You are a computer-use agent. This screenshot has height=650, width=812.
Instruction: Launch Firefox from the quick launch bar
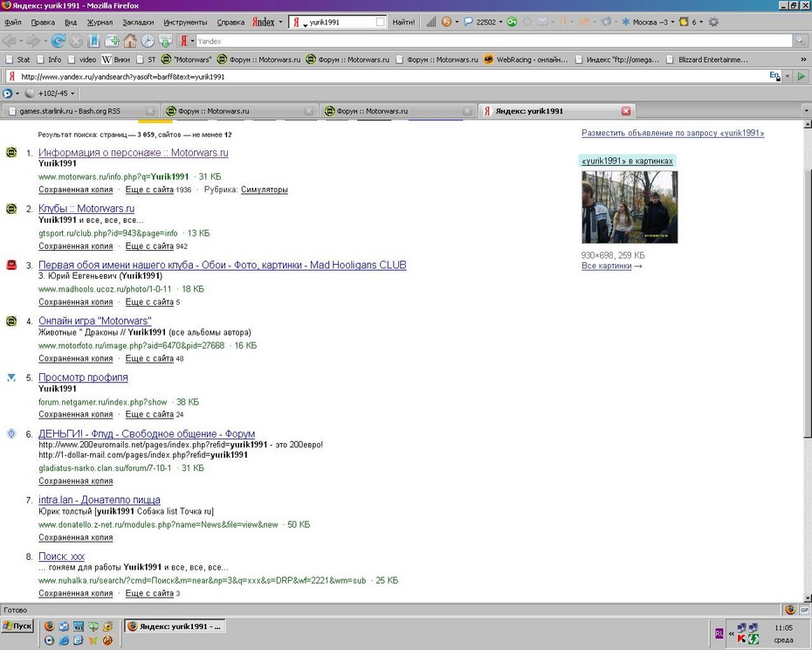click(49, 626)
